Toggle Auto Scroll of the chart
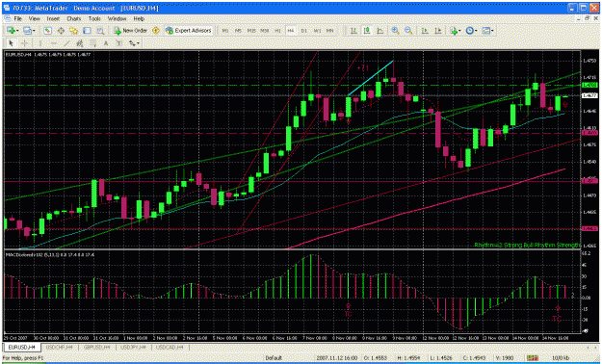The image size is (602, 364). 425,31
